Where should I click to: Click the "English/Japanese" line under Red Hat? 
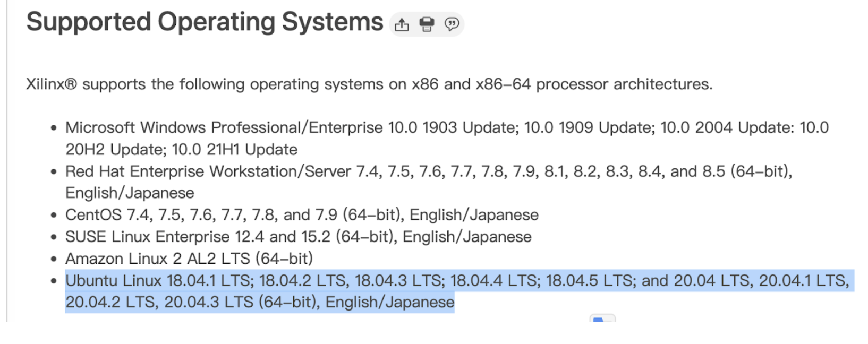coord(130,193)
